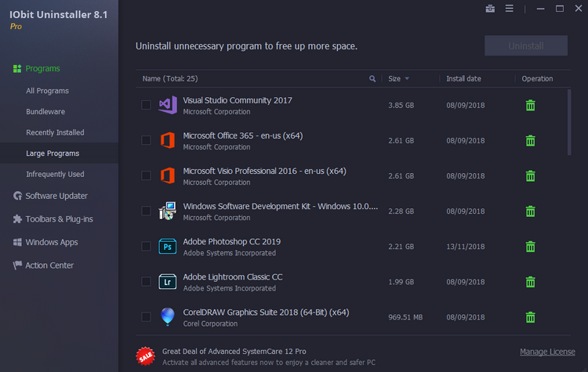Open the Software Updater section
Screen dimensions: 588x372
(56, 196)
